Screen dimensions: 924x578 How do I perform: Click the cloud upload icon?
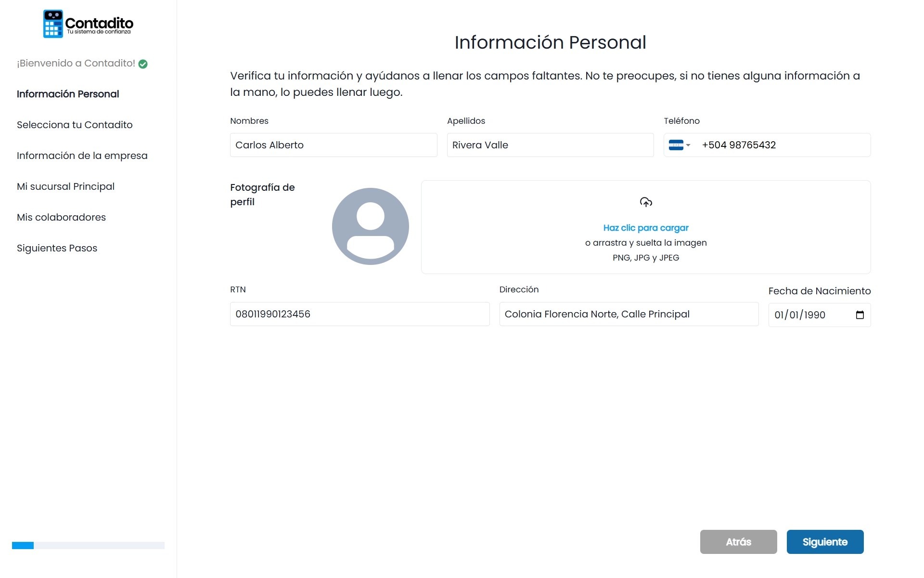(x=646, y=202)
